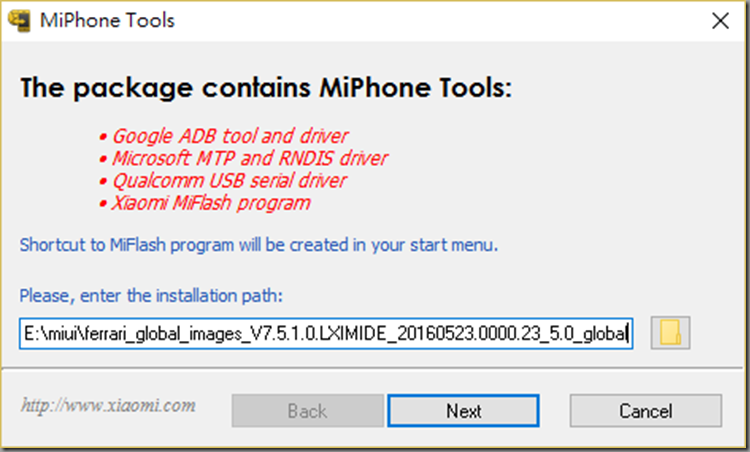This screenshot has height=452, width=750.
Task: Proceed with the Next button
Action: coord(463,411)
